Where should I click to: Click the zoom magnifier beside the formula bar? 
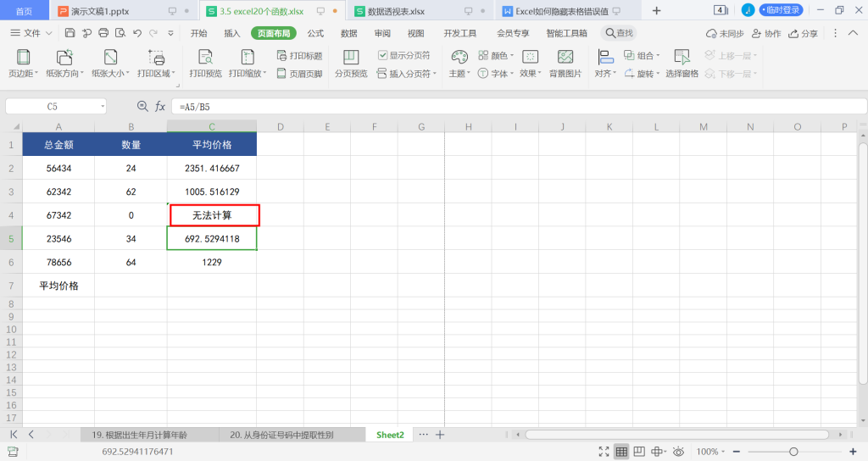[142, 106]
